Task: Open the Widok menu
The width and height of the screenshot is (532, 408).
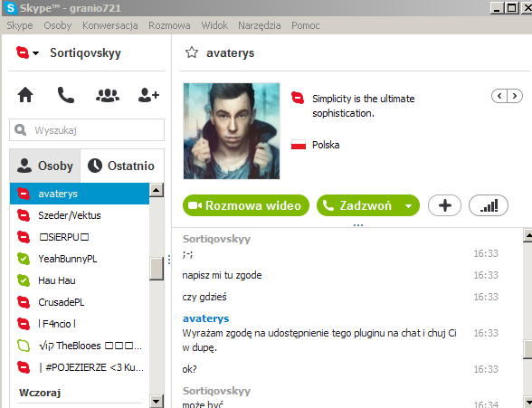Action: click(214, 25)
